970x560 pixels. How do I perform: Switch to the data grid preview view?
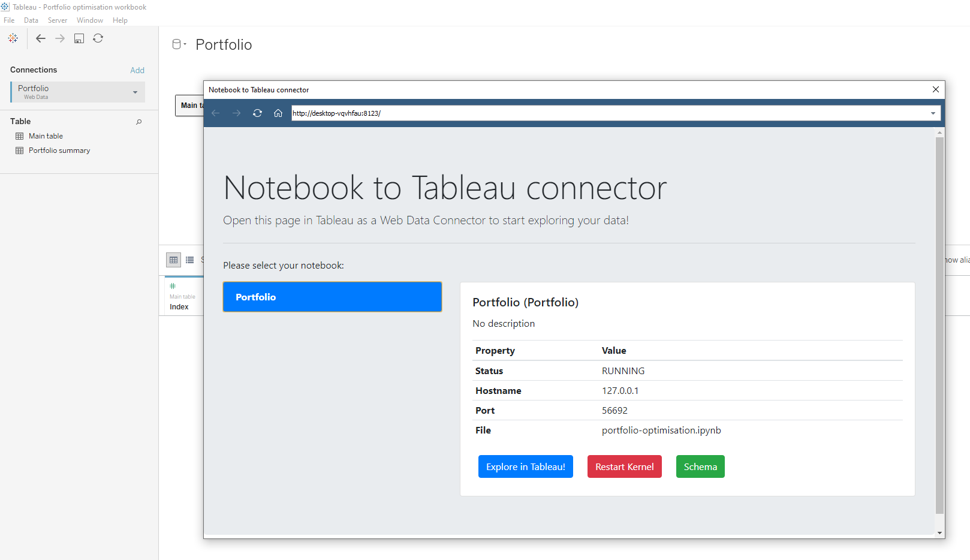pos(174,260)
